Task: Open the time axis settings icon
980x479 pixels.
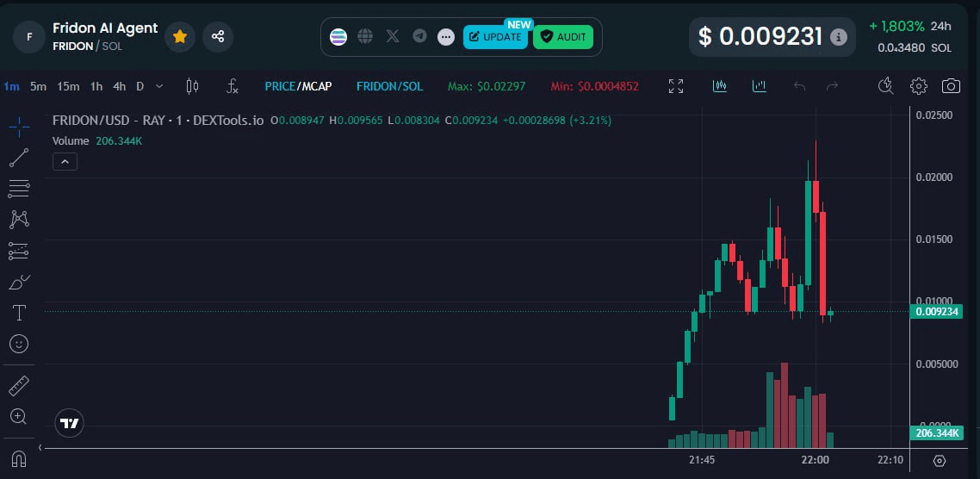Action: 939,461
